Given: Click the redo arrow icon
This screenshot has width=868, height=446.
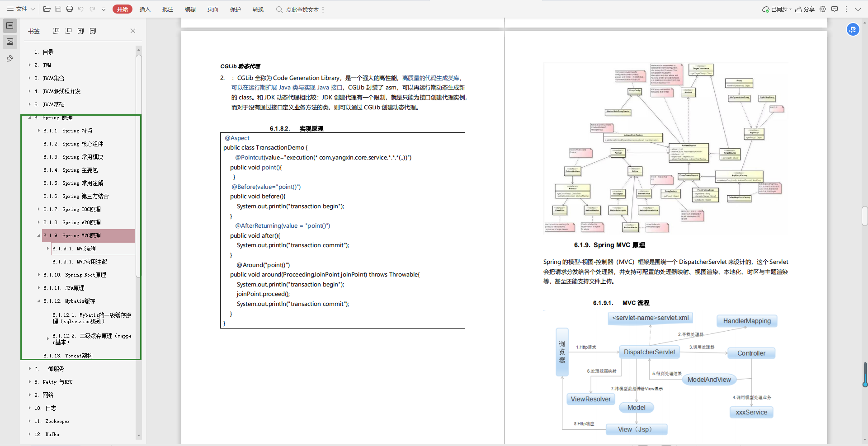Looking at the screenshot, I should [92, 9].
